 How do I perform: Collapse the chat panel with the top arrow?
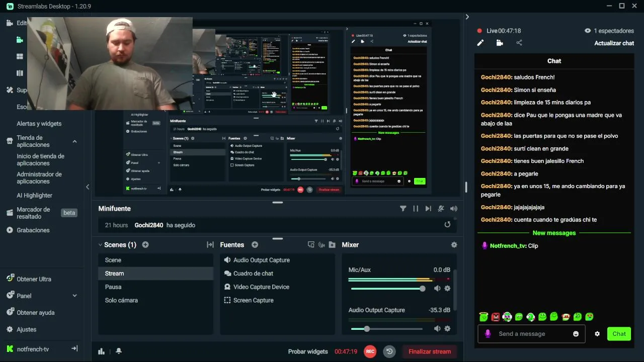(467, 17)
